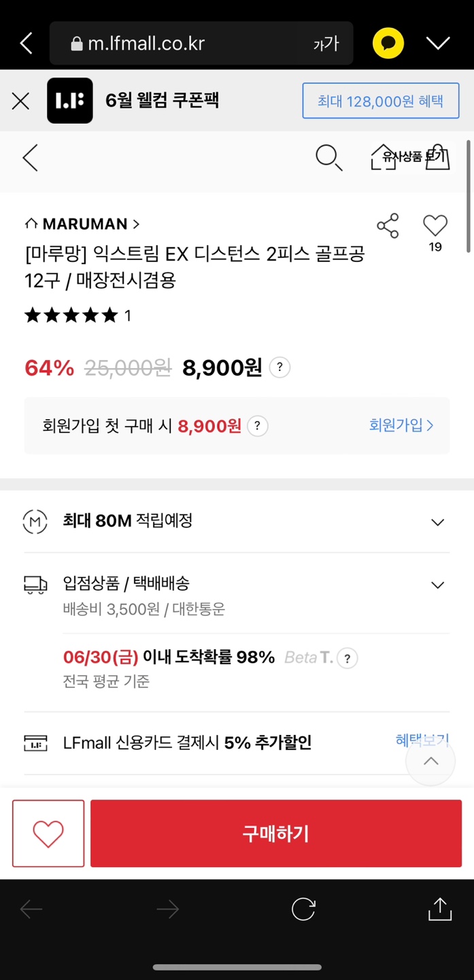
Task: Tap the search magnifier icon
Action: tap(328, 158)
